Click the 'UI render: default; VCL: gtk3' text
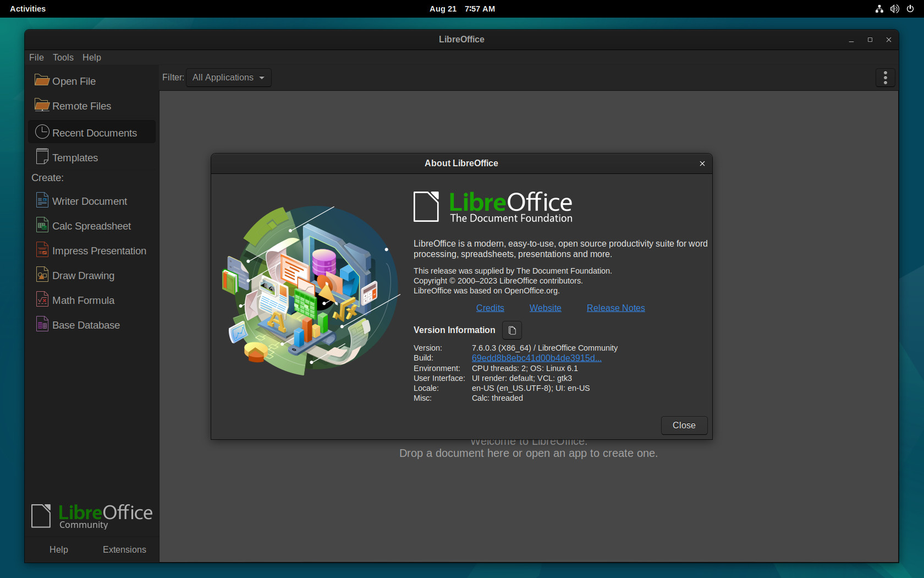 coord(522,378)
